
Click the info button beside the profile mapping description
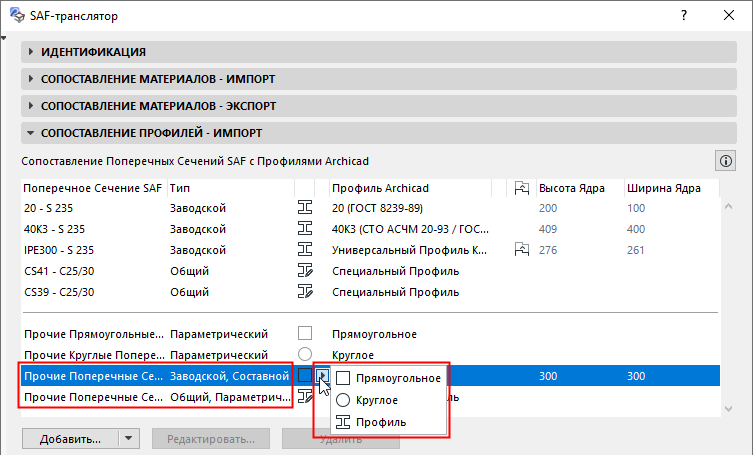coord(726,161)
